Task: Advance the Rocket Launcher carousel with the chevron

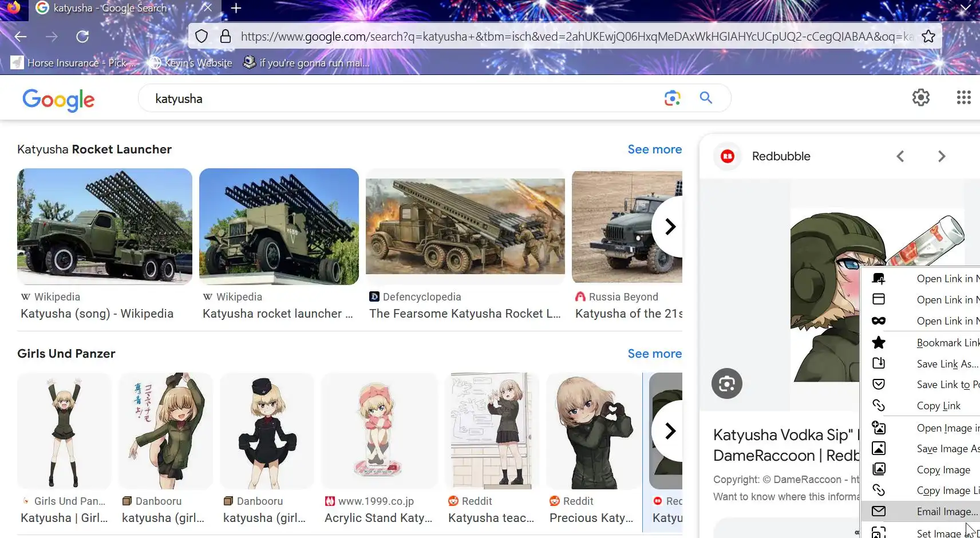Action: [x=670, y=227]
